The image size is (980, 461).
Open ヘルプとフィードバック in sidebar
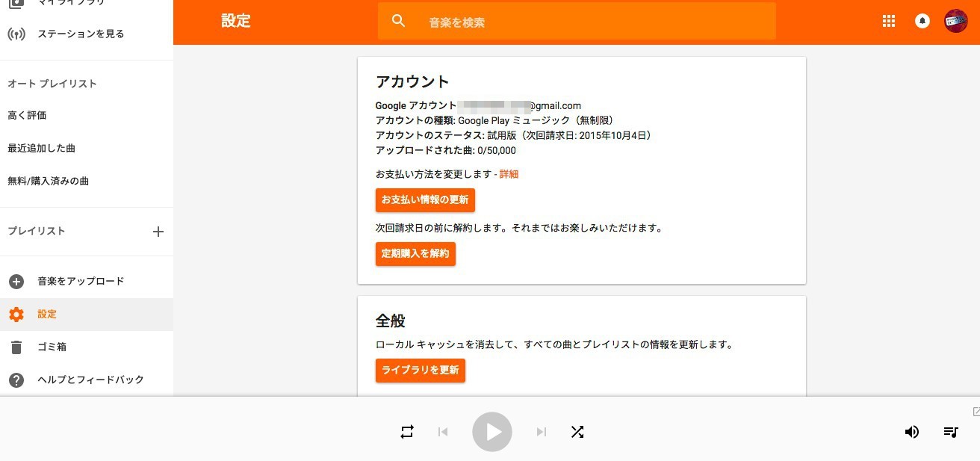point(90,380)
